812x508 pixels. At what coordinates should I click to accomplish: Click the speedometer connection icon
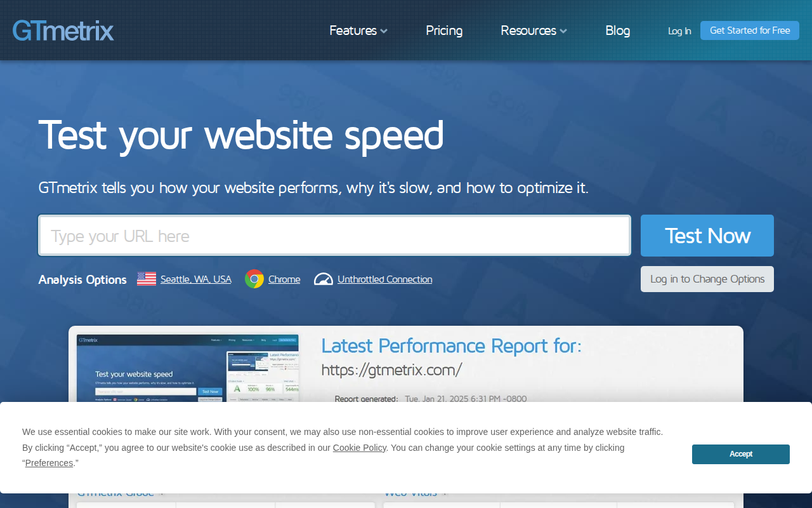click(324, 279)
